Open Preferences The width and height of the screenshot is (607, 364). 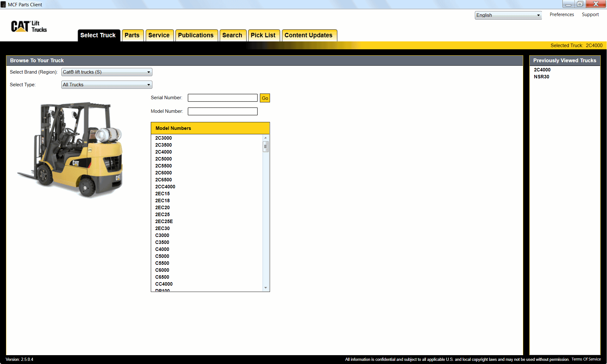pos(561,15)
